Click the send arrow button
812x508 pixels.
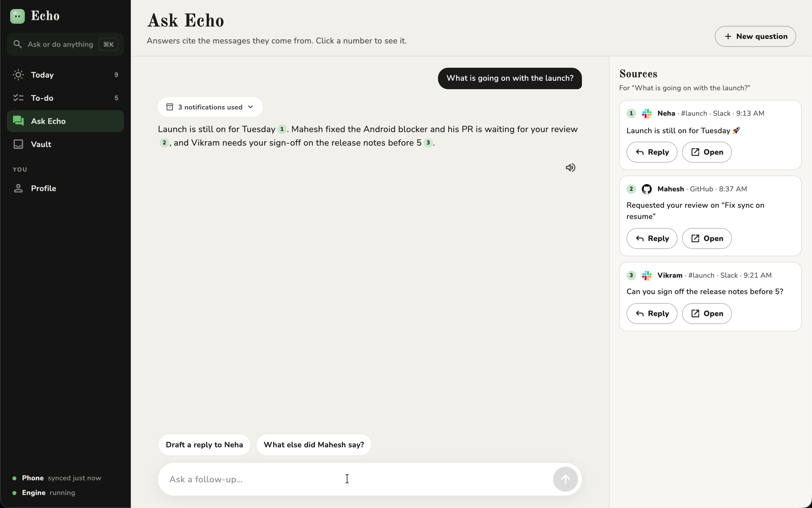click(x=565, y=479)
